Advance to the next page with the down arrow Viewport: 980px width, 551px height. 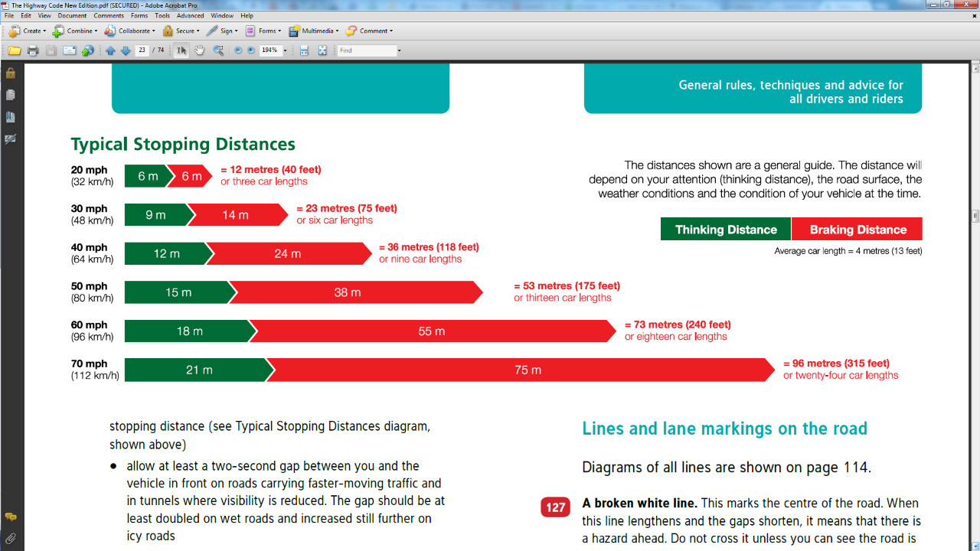pyautogui.click(x=126, y=51)
